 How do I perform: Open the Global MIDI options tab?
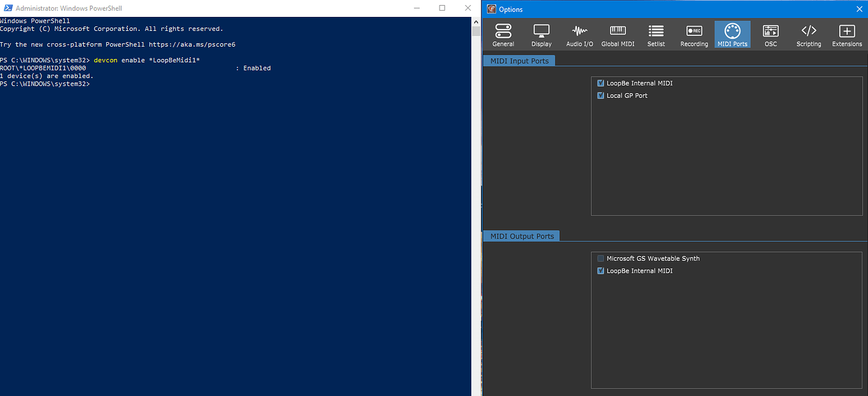coord(618,35)
